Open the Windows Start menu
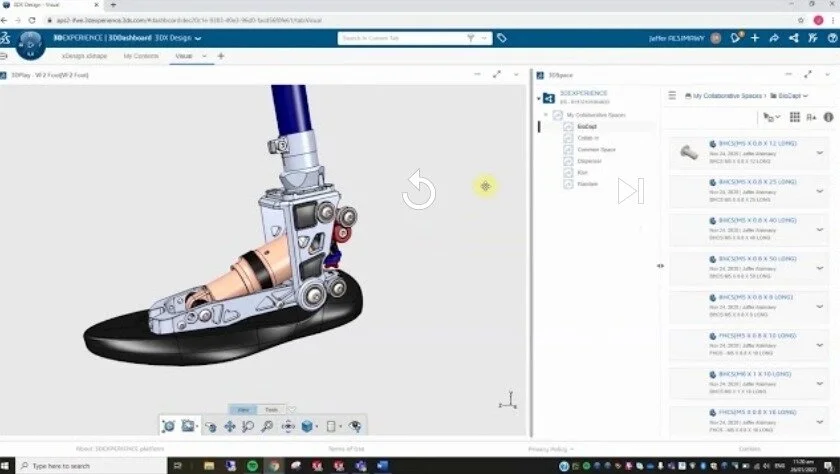Viewport: 840px width, 474px height. click(x=7, y=466)
